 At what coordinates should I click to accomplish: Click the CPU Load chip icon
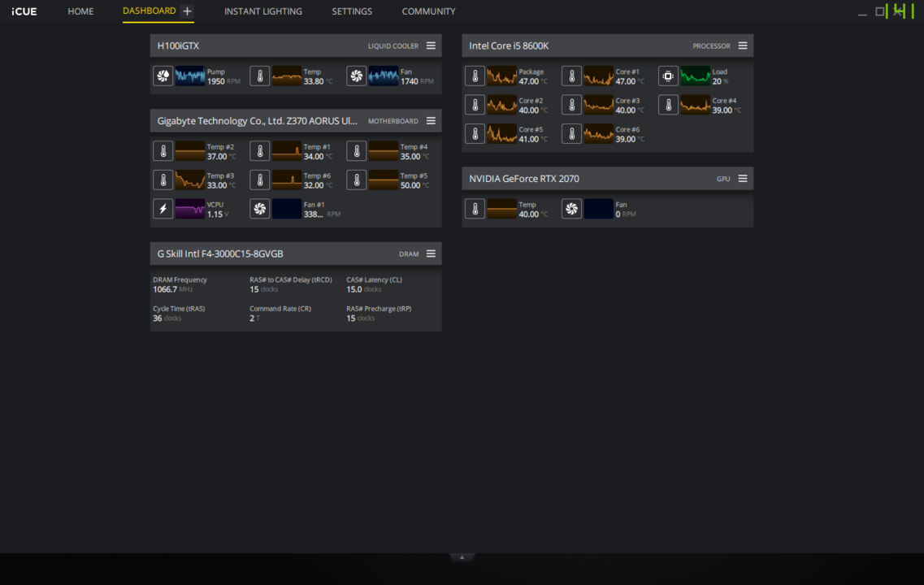pyautogui.click(x=668, y=76)
